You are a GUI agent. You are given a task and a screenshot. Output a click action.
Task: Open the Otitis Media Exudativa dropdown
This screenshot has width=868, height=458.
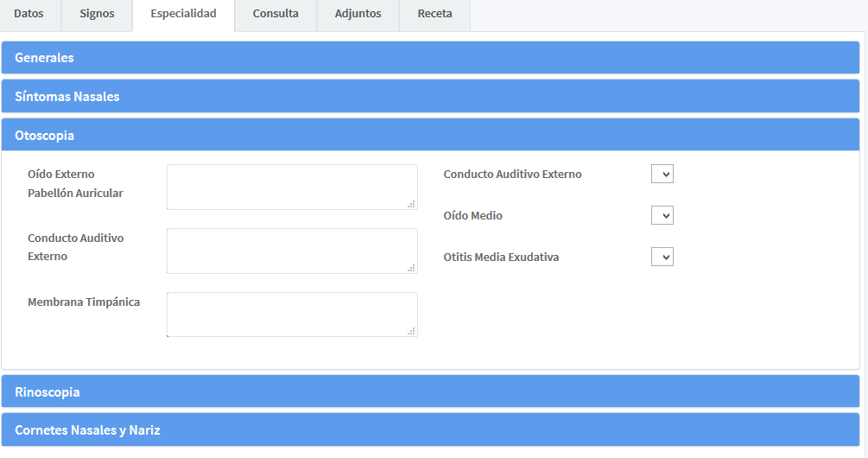point(662,257)
